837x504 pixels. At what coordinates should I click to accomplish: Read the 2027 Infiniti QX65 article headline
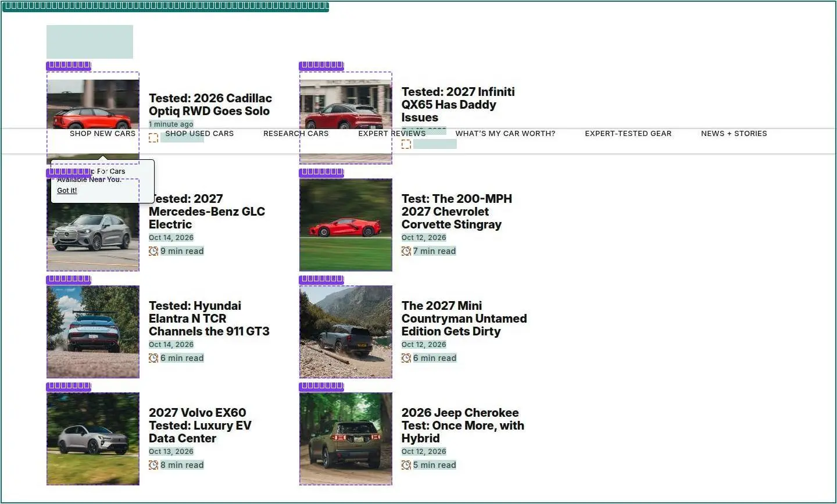coord(458,105)
